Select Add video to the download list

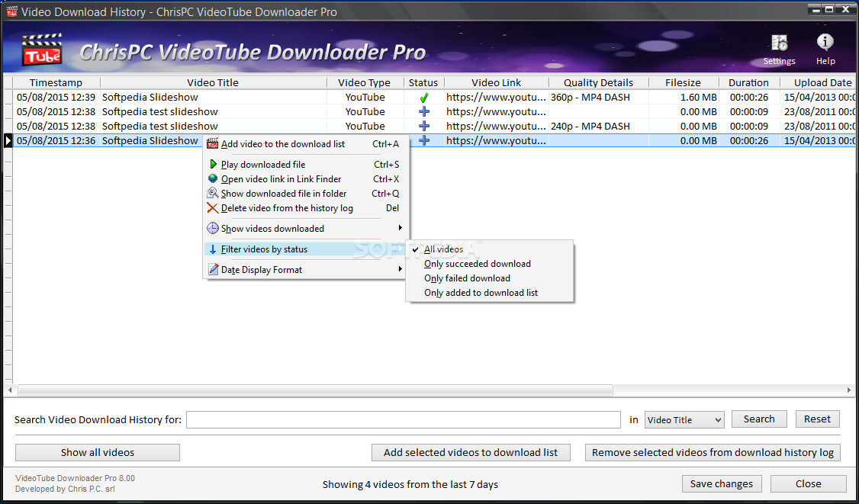point(306,144)
